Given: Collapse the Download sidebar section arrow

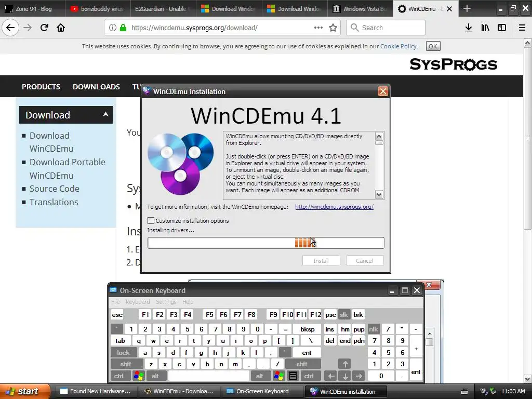Looking at the screenshot, I should click(105, 114).
